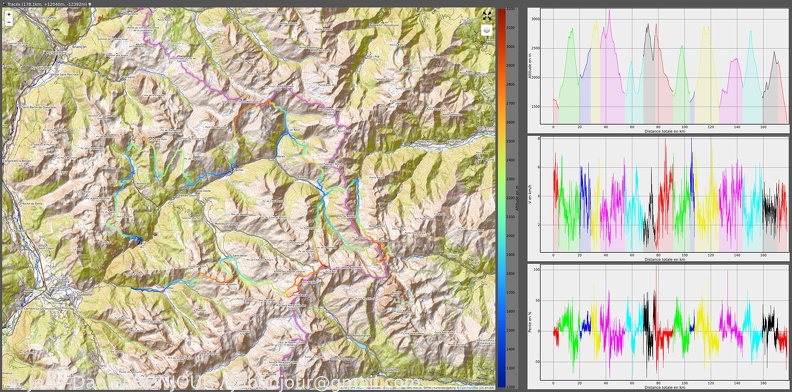Click the black segment in speed chart
Image resolution: width=792 pixels, height=392 pixels.
tap(649, 222)
